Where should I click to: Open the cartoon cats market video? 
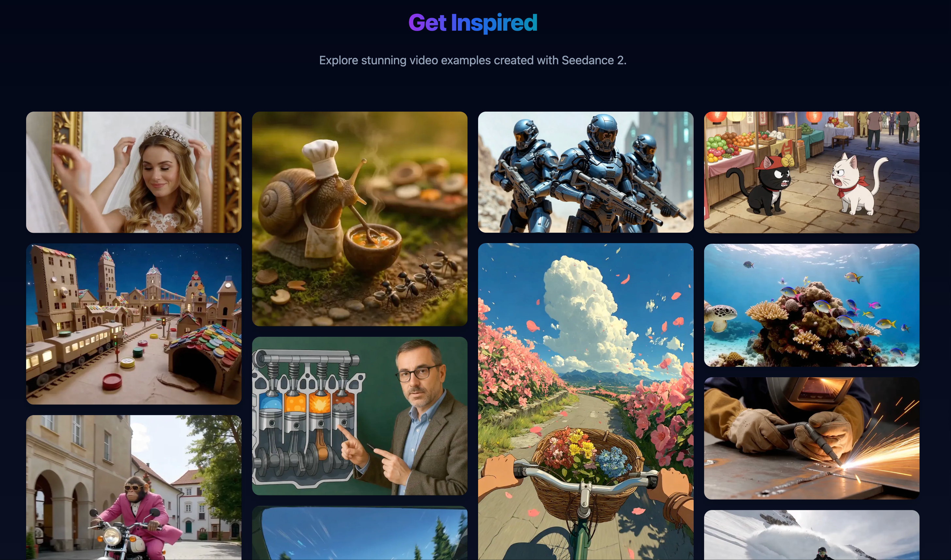click(812, 172)
